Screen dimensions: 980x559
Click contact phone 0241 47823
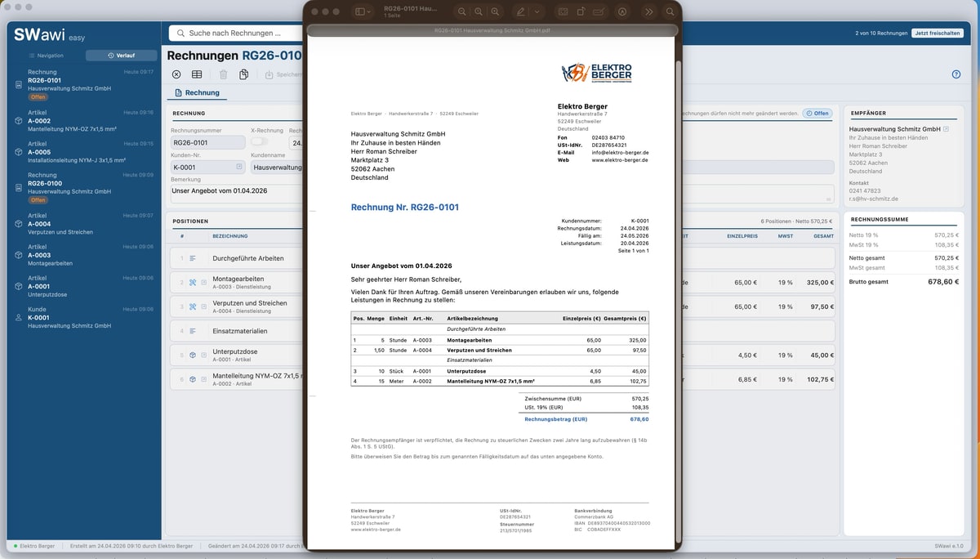point(865,190)
